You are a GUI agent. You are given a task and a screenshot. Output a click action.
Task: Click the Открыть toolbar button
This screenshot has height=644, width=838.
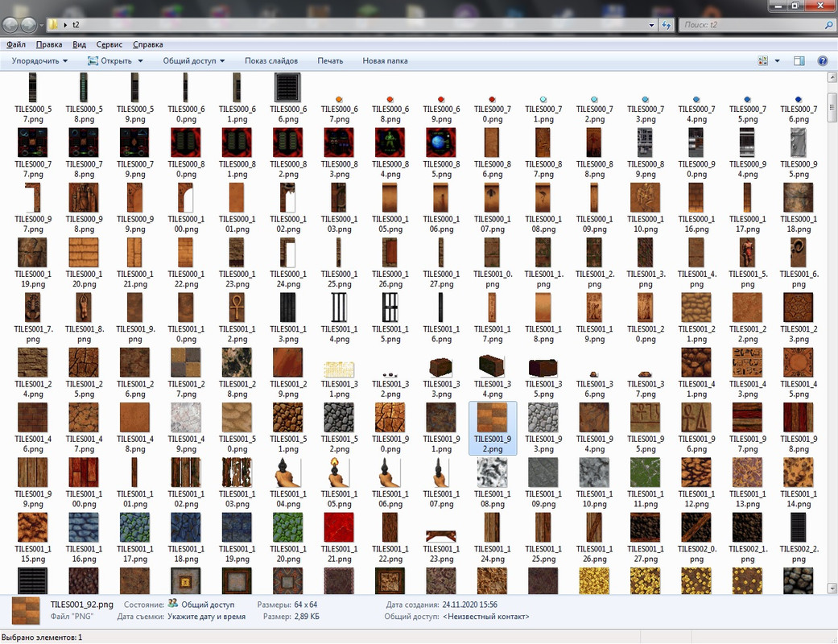click(109, 61)
